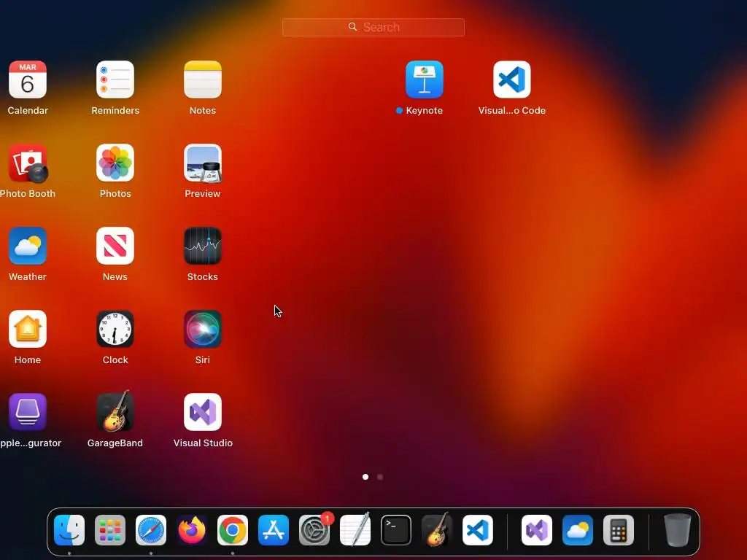Open the Trash in the Dock
Screen dimensions: 747x560
pyautogui.click(x=678, y=529)
